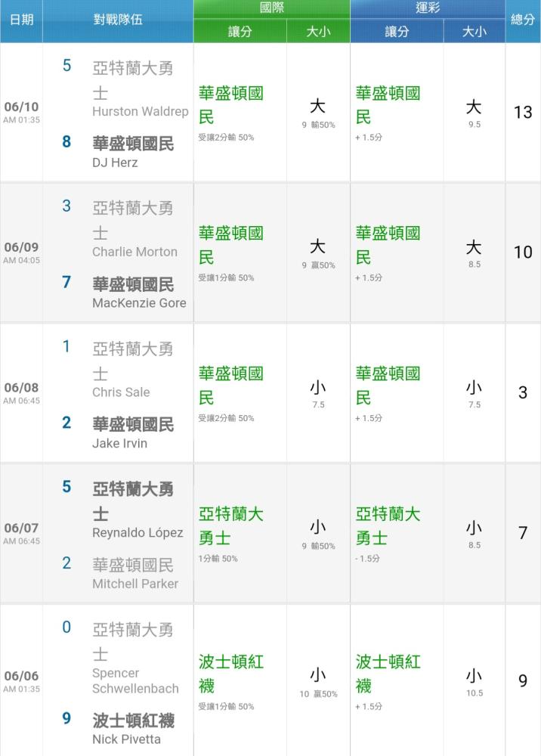Click Spencer Schwellenbach pitcher name
541x756 pixels.
point(135,681)
